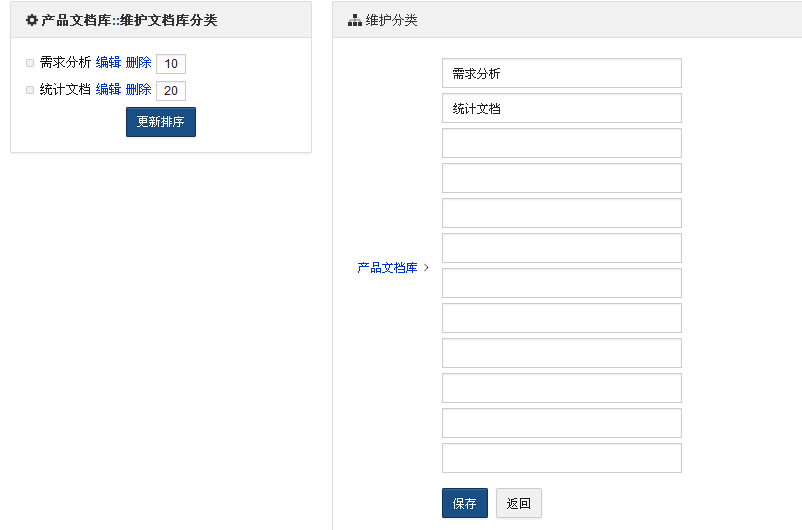The image size is (802, 530).
Task: Click the last empty category field
Action: click(x=561, y=458)
